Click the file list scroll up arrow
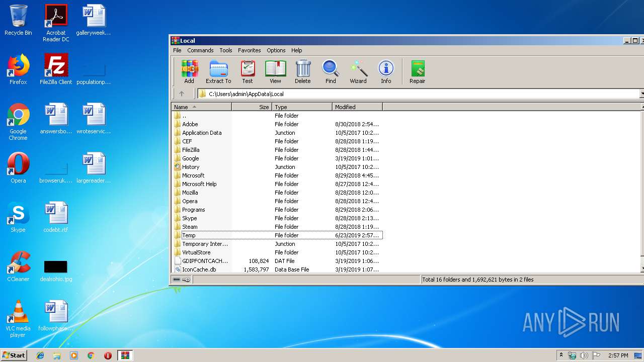 642,107
